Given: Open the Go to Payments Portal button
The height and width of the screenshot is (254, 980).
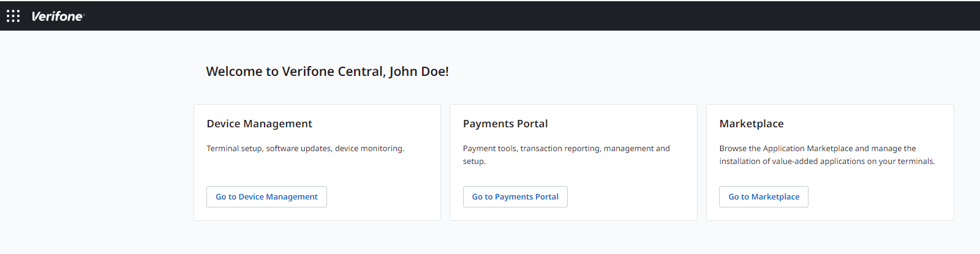Looking at the screenshot, I should click(515, 196).
